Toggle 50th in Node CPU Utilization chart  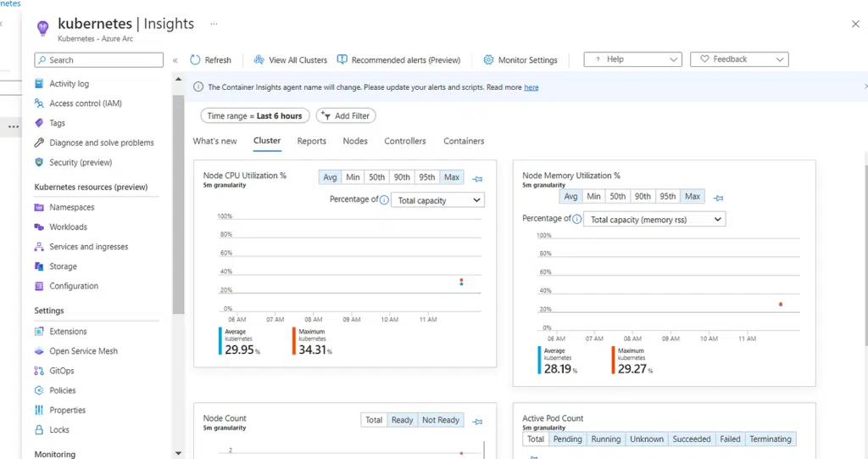coord(376,177)
